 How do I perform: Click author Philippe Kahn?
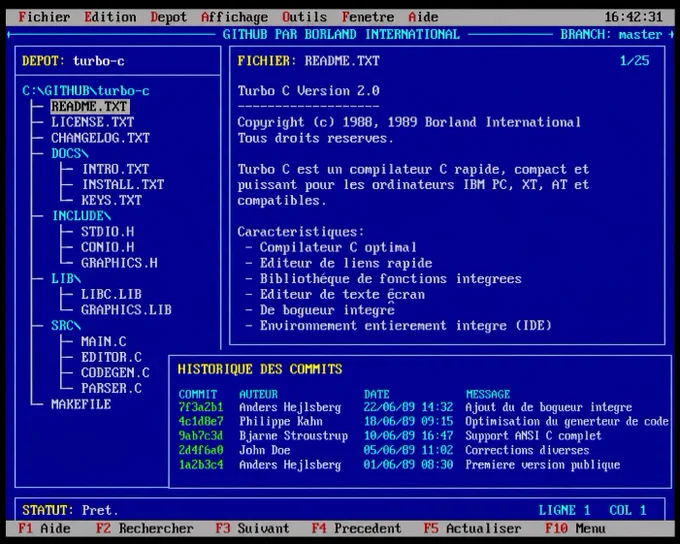click(x=281, y=421)
